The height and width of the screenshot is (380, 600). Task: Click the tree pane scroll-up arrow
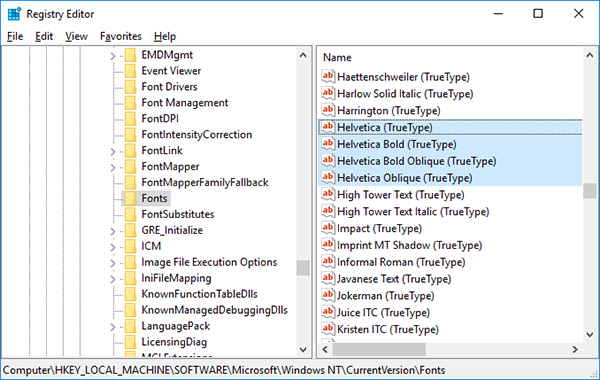click(x=303, y=55)
